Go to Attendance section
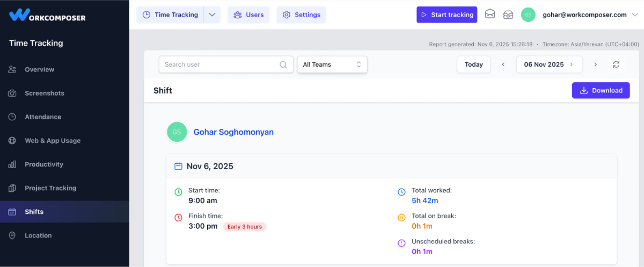Image resolution: width=644 pixels, height=267 pixels. [x=64, y=117]
